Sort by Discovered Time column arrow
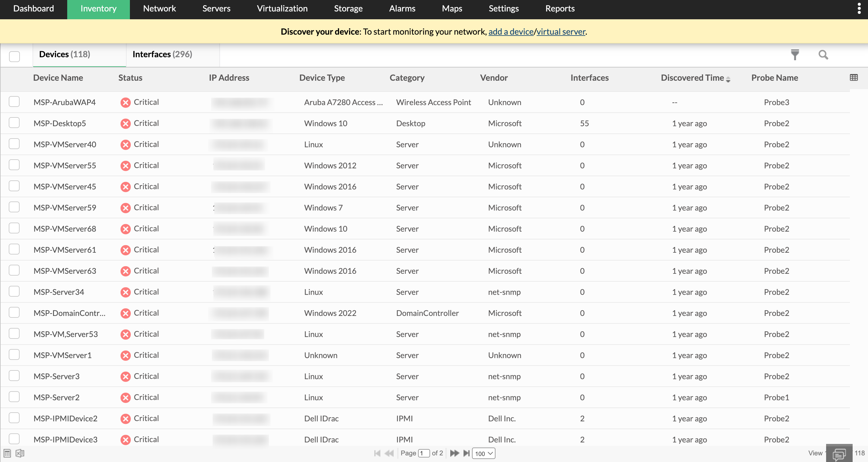 [x=728, y=79]
